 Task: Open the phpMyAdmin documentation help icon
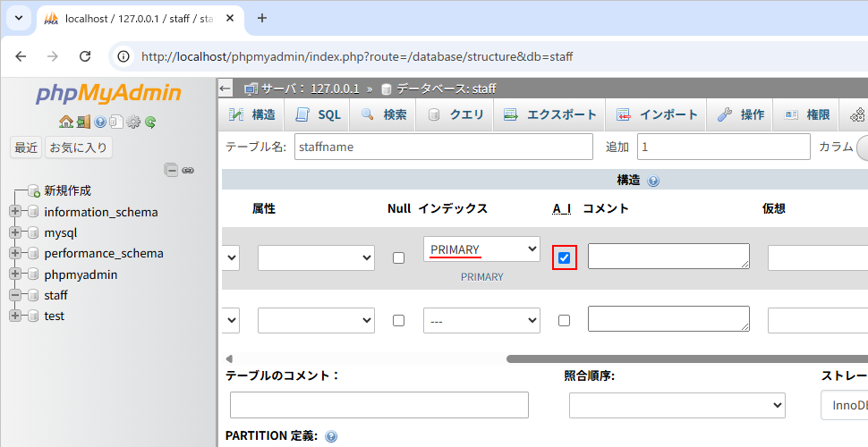pyautogui.click(x=100, y=122)
